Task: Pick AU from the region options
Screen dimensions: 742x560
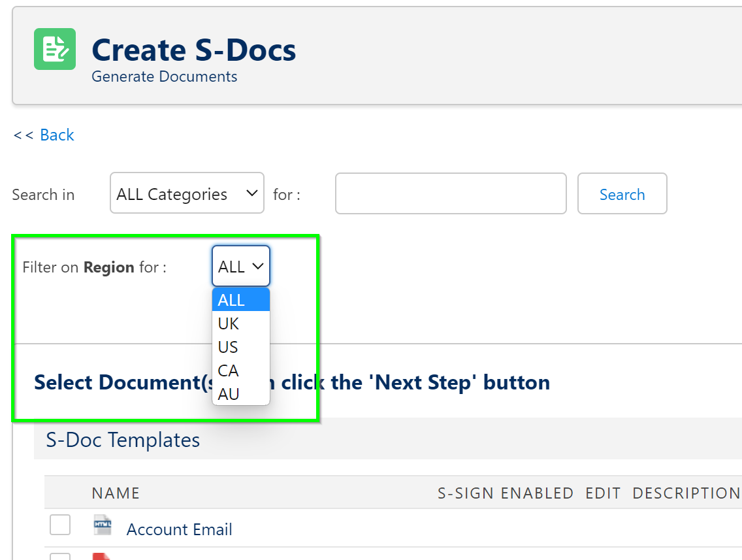Action: pos(241,394)
